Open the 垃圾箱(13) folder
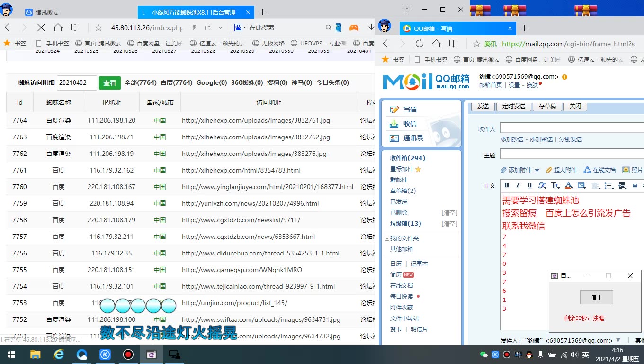Viewport: 644px width, 364px height. coord(406,224)
